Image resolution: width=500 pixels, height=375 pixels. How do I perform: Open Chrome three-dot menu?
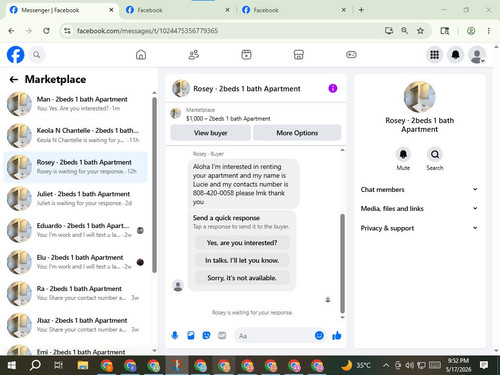click(489, 31)
